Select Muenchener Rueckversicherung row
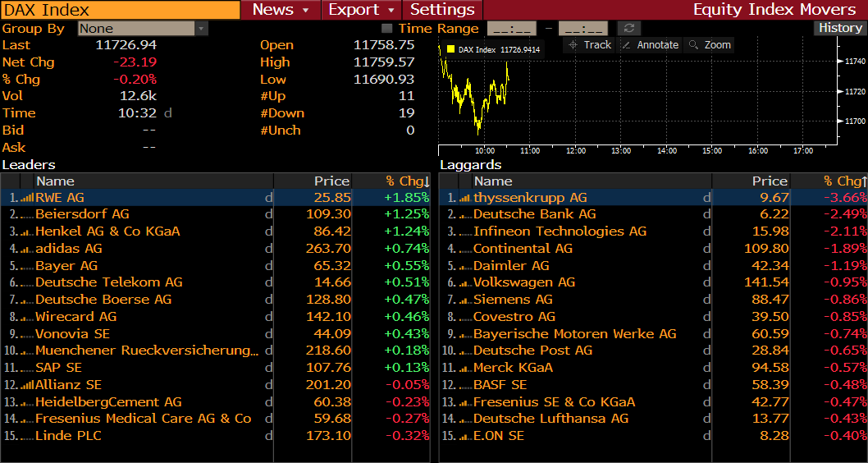The image size is (868, 463). pyautogui.click(x=215, y=351)
